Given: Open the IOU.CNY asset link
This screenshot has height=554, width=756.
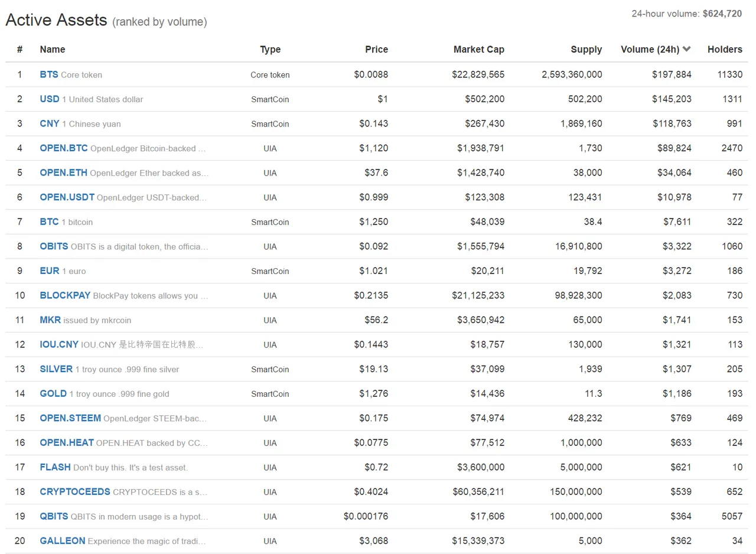Looking at the screenshot, I should coord(59,344).
